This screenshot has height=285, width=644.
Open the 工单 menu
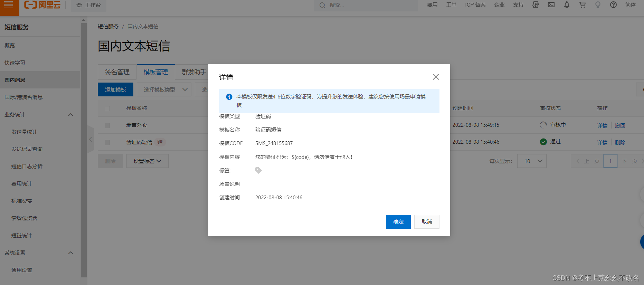tap(451, 5)
